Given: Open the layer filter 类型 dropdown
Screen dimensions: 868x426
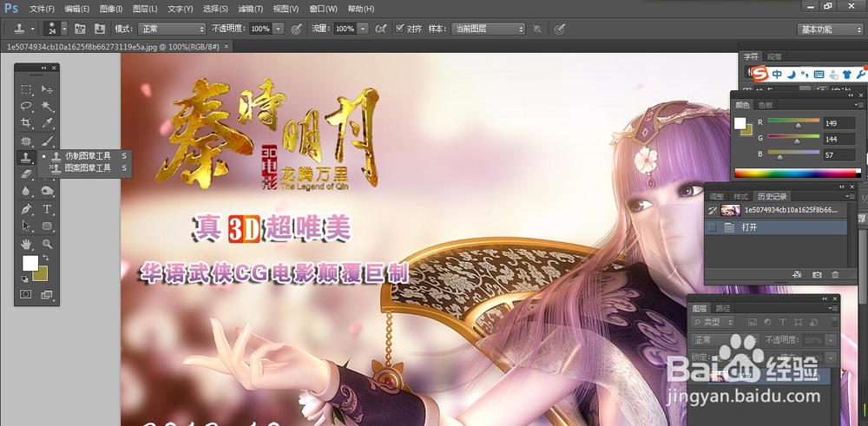Looking at the screenshot, I should (713, 322).
